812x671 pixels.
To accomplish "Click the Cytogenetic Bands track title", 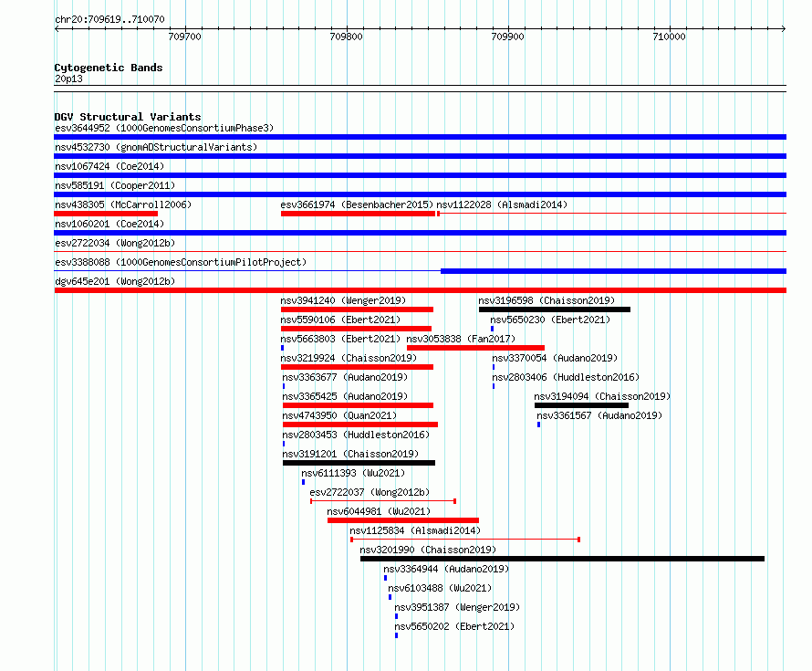I will (109, 68).
